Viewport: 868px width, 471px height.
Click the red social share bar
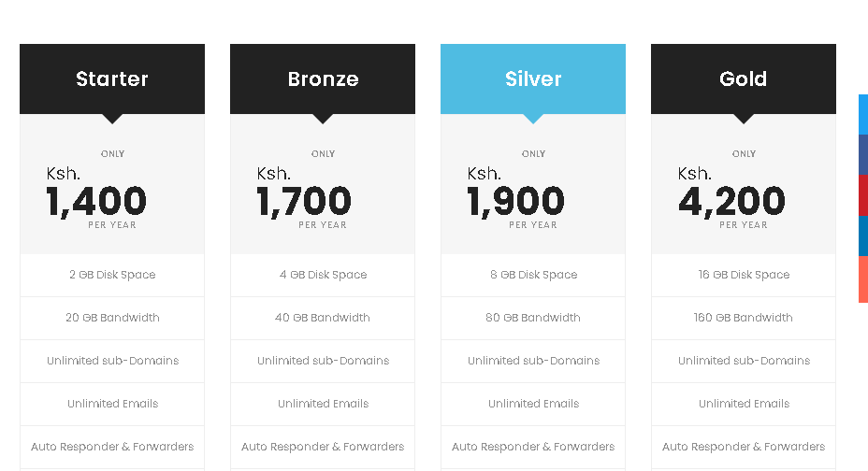tap(863, 195)
